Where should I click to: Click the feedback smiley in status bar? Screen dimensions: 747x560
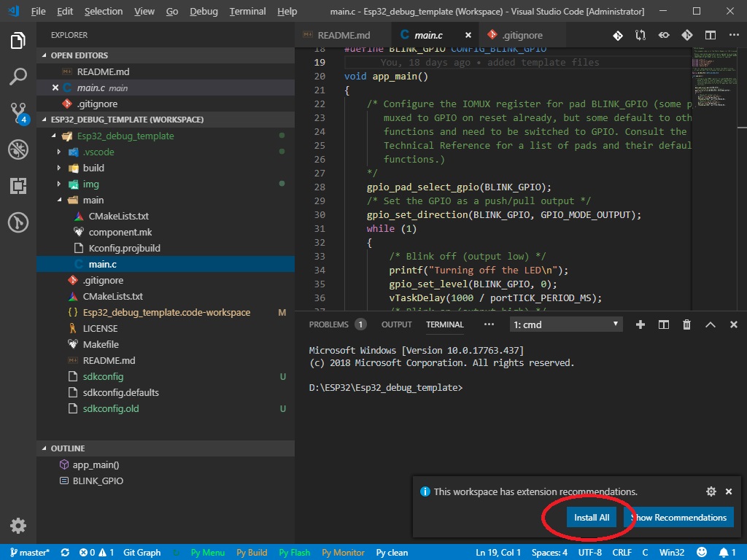(x=702, y=553)
